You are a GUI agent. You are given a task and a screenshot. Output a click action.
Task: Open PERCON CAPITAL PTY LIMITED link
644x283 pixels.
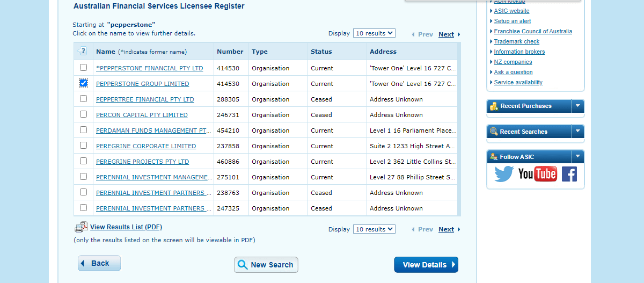pyautogui.click(x=142, y=115)
